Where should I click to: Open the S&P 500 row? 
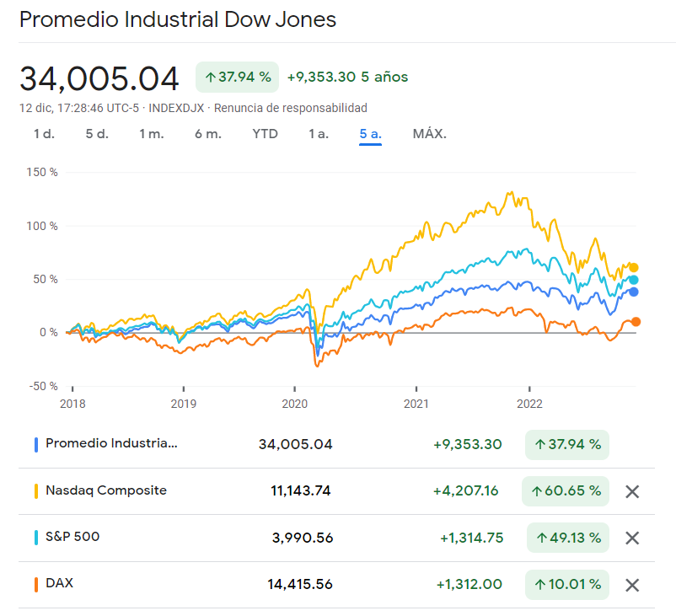336,538
